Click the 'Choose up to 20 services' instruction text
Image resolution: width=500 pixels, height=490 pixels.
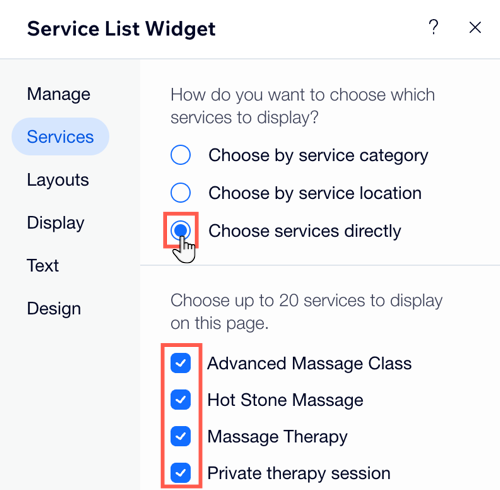[306, 312]
